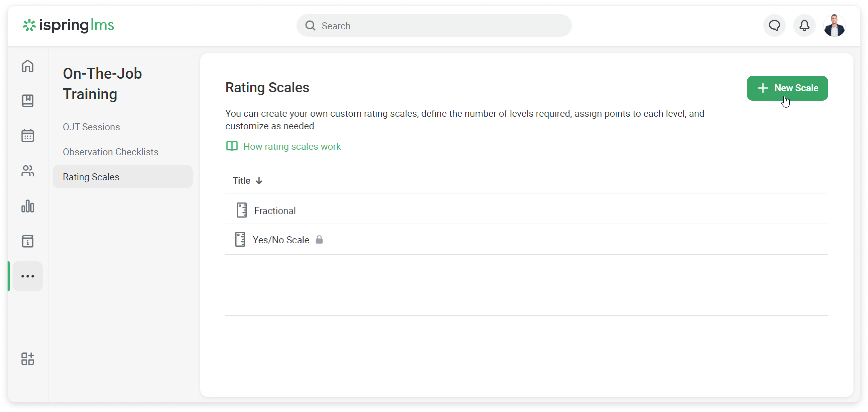Viewport: 868px width, 412px height.
Task: Open the chat messages icon
Action: pos(774,25)
